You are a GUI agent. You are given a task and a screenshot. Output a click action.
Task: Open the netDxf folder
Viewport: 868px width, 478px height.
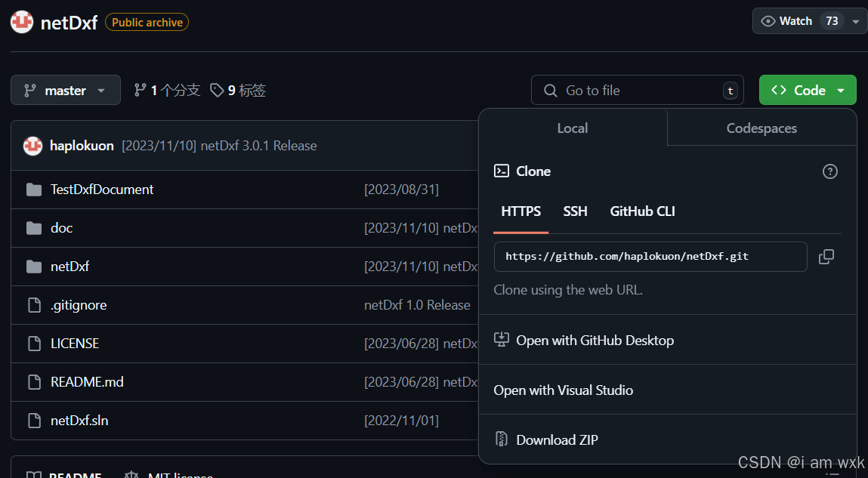(70, 266)
